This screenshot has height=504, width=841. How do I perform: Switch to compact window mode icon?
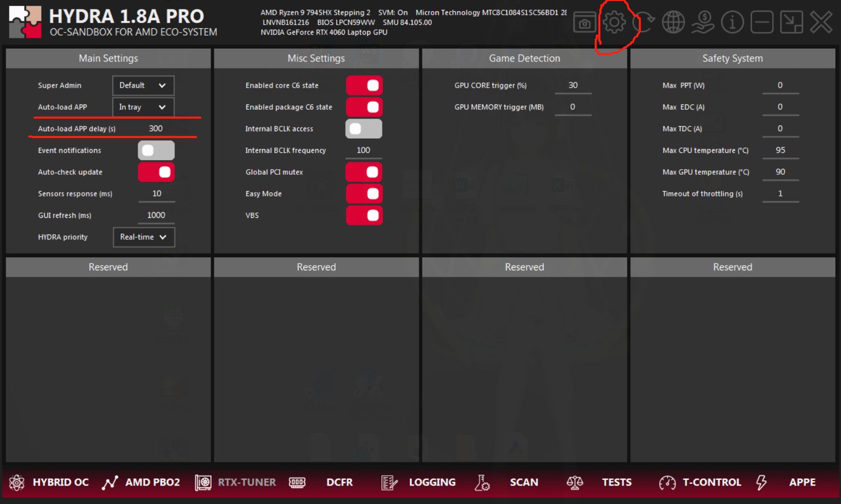tap(791, 23)
